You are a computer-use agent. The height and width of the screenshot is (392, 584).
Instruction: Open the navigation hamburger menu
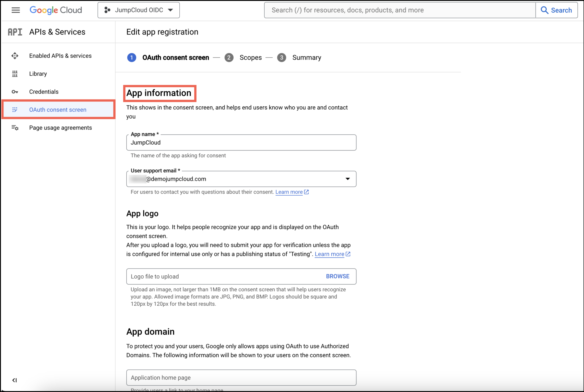point(16,10)
